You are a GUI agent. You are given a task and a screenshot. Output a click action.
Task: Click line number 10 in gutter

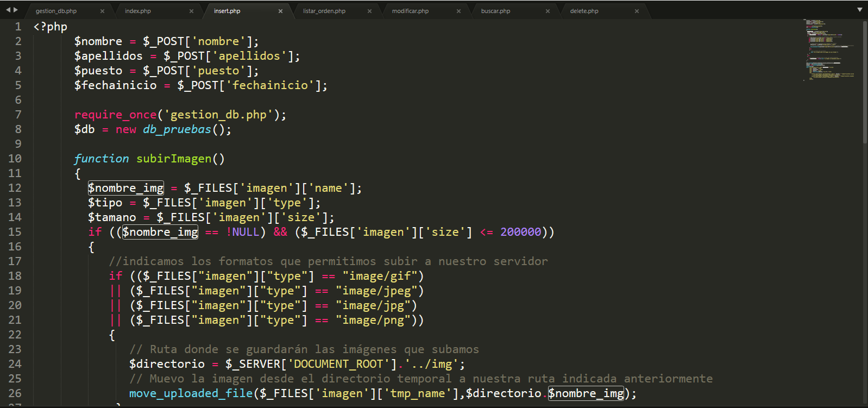point(15,159)
